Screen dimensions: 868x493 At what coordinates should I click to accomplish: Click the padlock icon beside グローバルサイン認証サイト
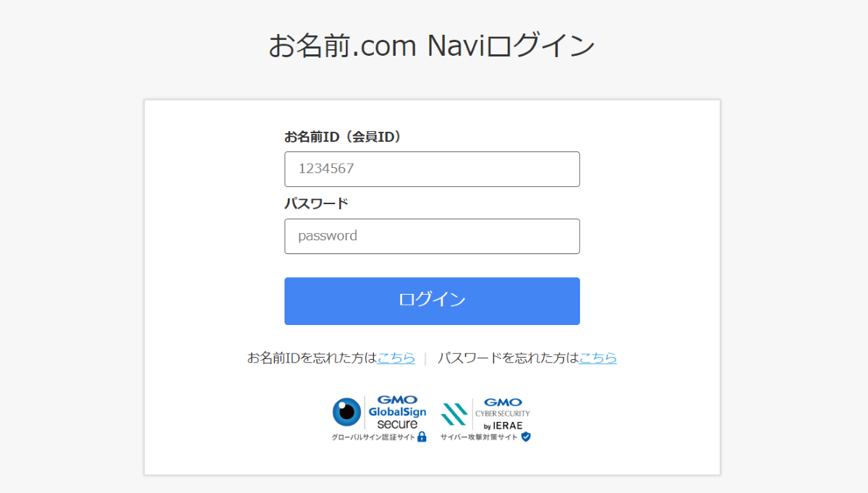click(x=422, y=437)
